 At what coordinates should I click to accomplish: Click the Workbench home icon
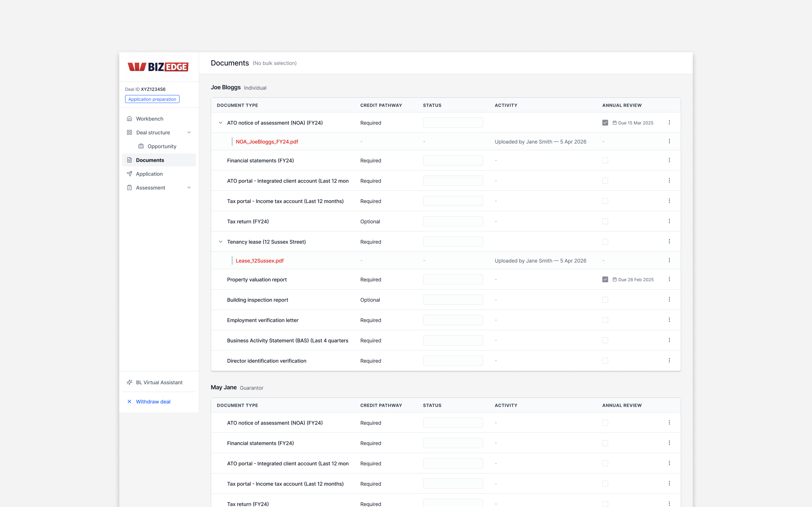coord(130,118)
